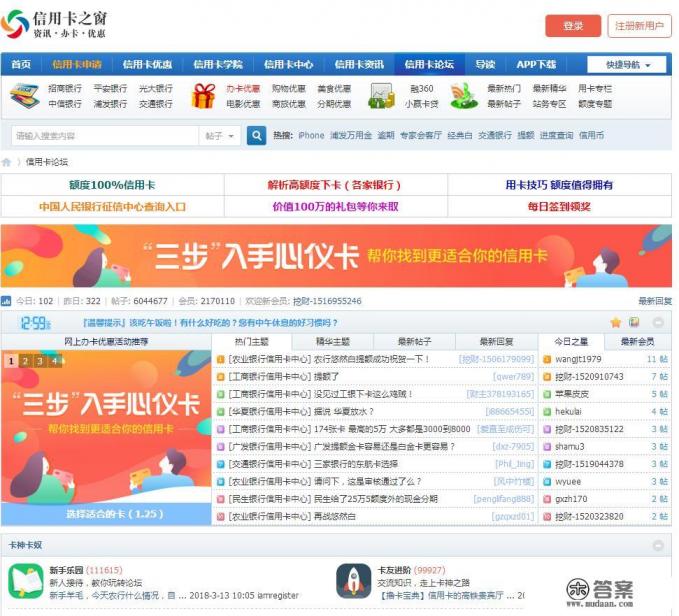The height and width of the screenshot is (616, 679).
Task: Collapse the 卡神卡奴 section
Action: [x=658, y=545]
